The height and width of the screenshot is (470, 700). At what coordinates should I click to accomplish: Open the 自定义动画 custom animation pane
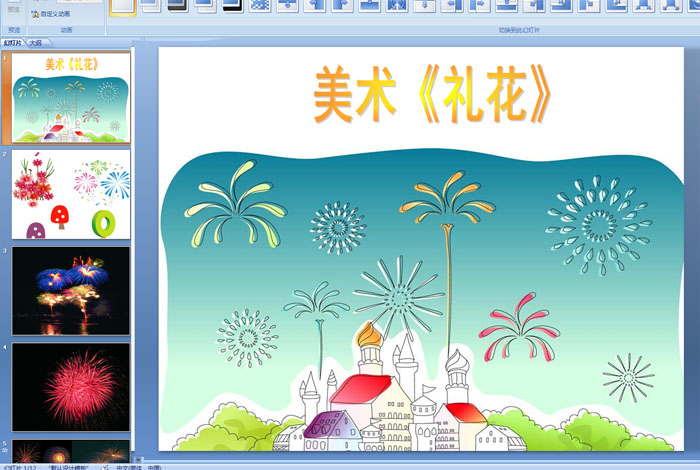51,14
